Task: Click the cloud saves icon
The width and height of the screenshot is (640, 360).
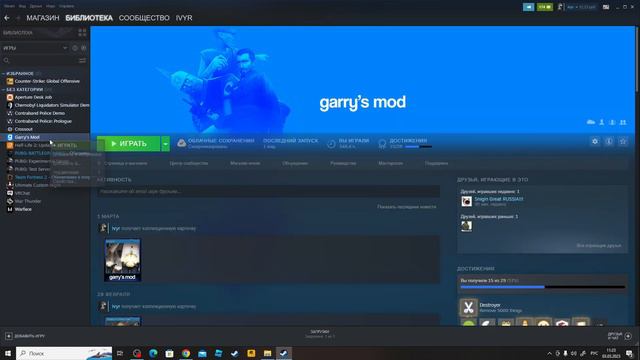Action: [x=182, y=143]
